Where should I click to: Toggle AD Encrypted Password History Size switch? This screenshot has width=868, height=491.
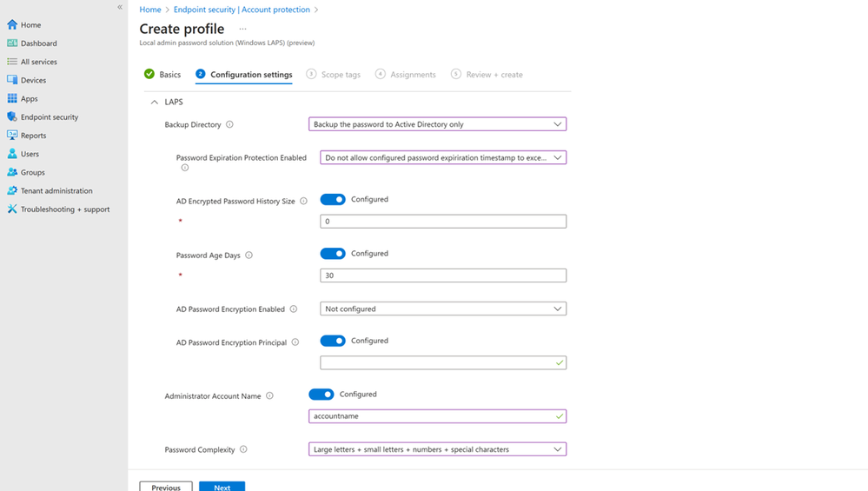(x=333, y=200)
